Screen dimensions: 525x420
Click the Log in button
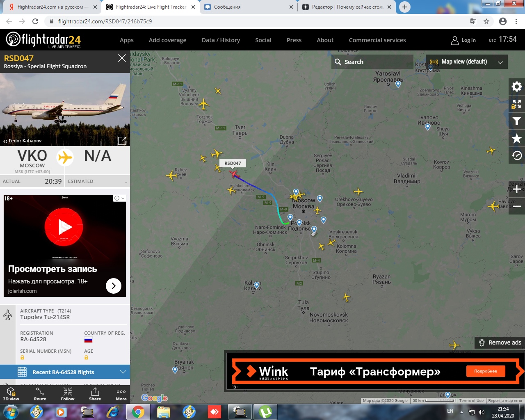click(463, 40)
